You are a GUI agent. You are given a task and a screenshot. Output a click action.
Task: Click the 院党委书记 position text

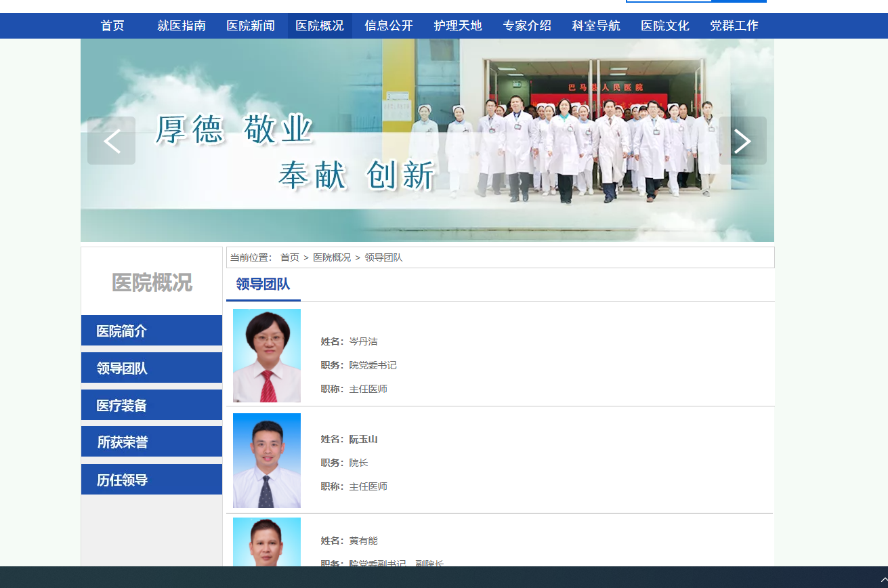(x=373, y=365)
